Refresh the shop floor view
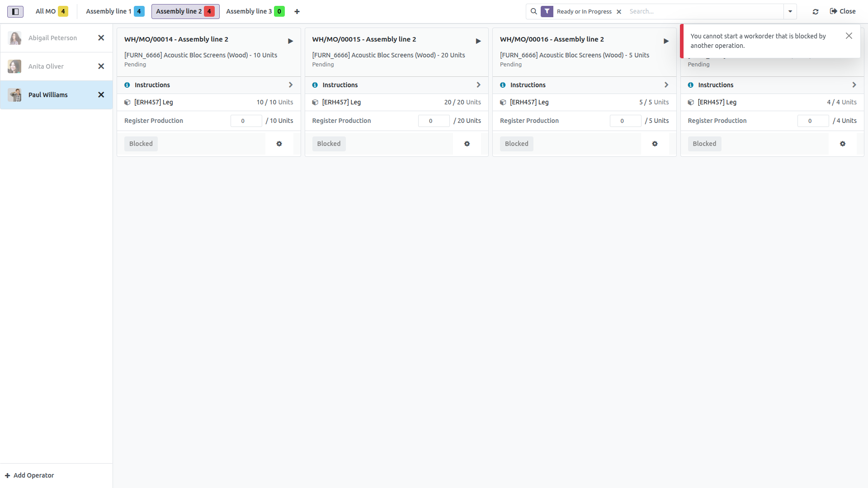Viewport: 868px width, 488px height. pyautogui.click(x=816, y=12)
